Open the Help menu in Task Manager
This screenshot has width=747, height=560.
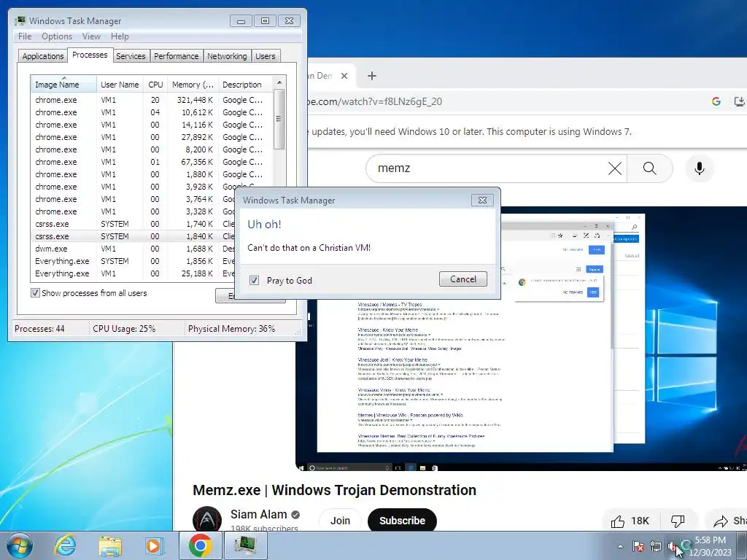point(120,36)
